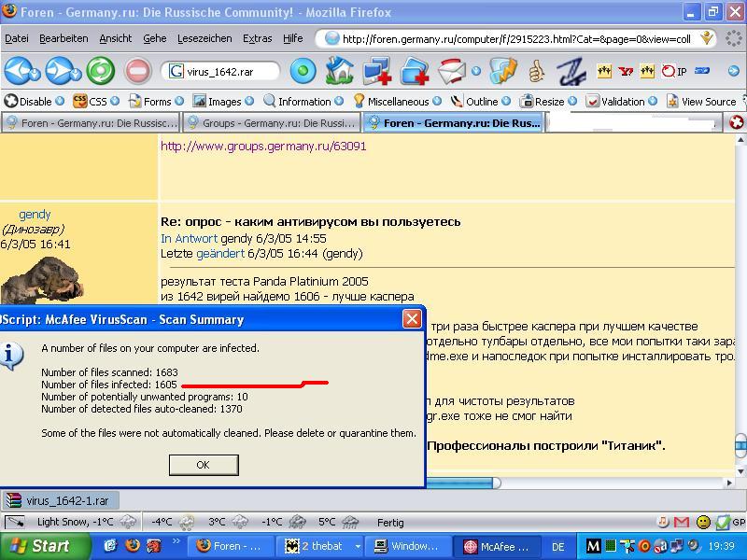Click the red close-tab icon on tab bar
This screenshot has height=560, width=747.
(x=736, y=122)
